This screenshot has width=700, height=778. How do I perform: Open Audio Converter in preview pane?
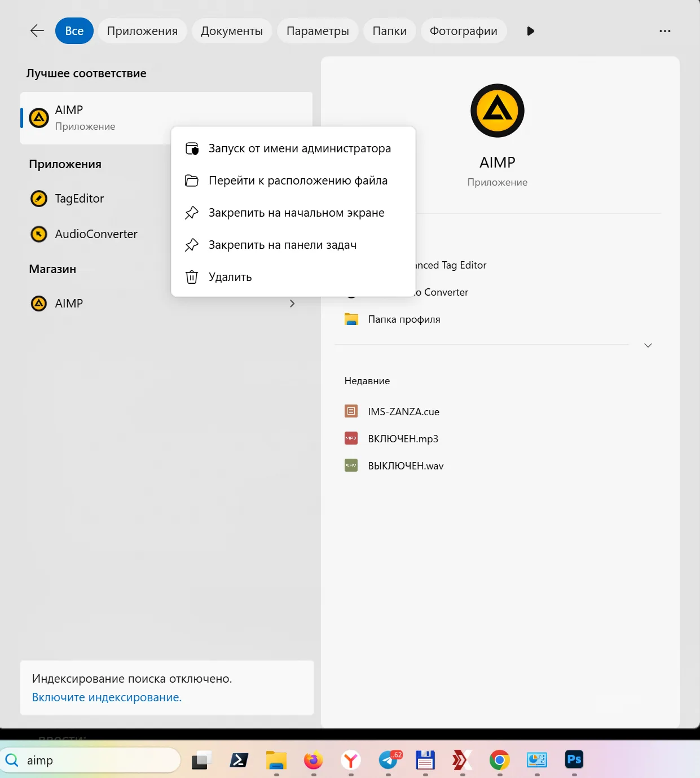pos(442,292)
